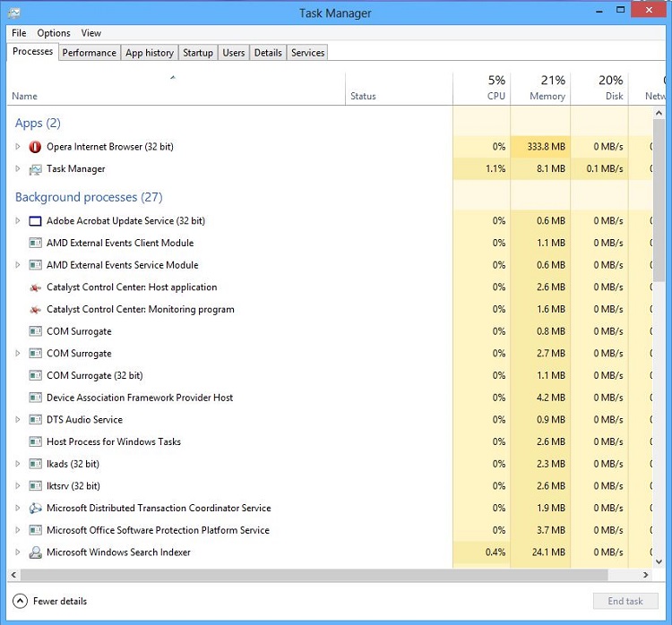Click the horizontal scrollbar right arrow
Viewport: 672px width, 625px height.
pyautogui.click(x=646, y=575)
